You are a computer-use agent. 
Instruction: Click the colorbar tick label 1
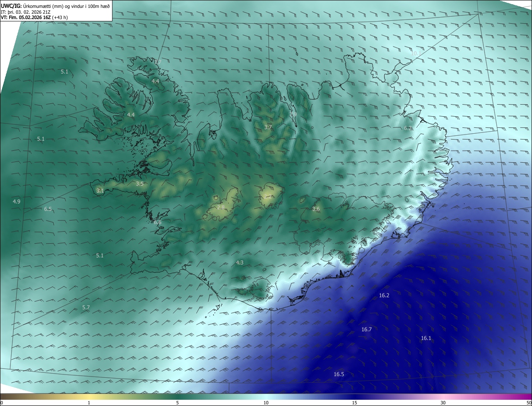89,403
